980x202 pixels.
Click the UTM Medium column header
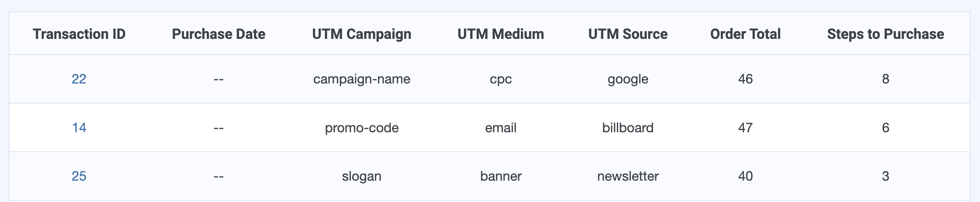[x=501, y=34]
